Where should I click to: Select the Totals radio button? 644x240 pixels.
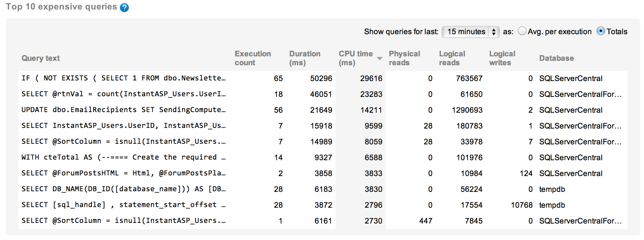point(601,31)
